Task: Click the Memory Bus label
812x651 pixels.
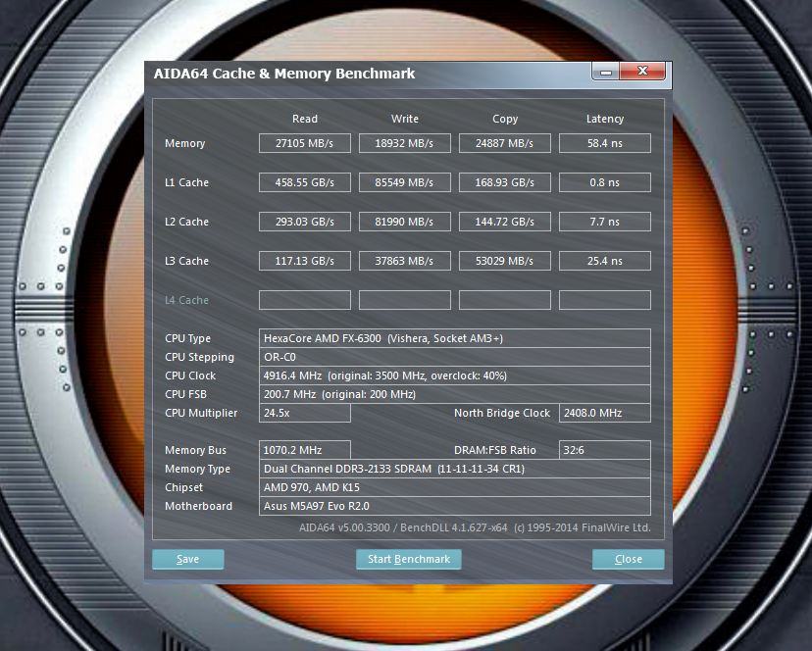Action: (x=195, y=450)
